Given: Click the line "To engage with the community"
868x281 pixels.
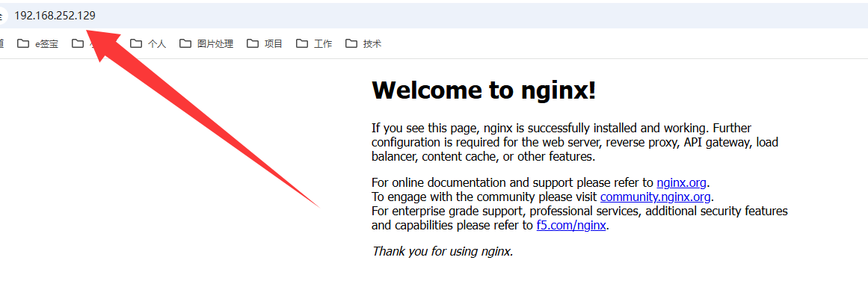Looking at the screenshot, I should (x=543, y=197).
